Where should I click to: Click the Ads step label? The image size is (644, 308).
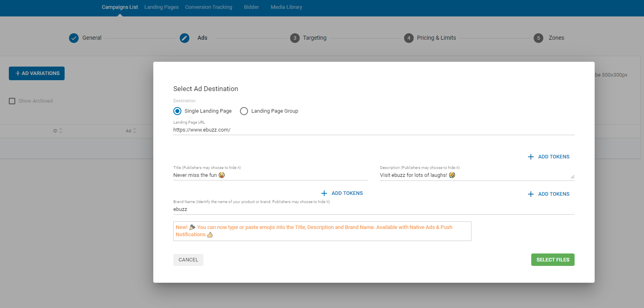click(x=202, y=38)
